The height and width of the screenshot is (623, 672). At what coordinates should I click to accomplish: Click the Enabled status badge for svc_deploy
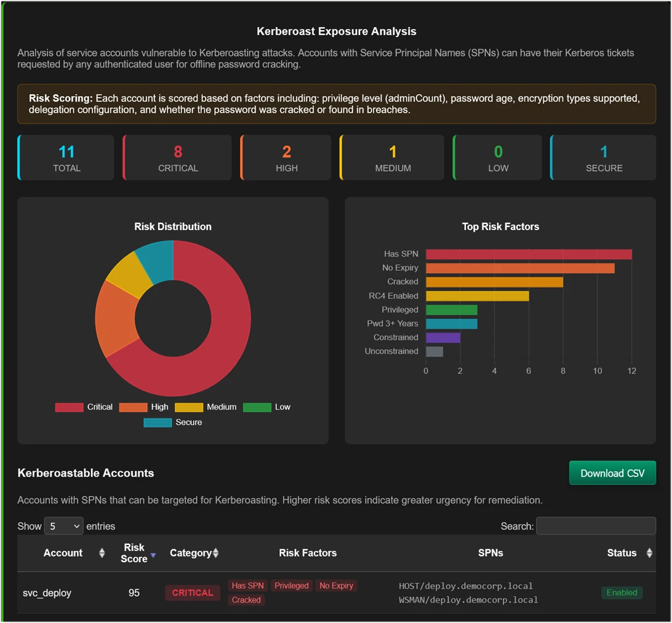coord(622,592)
